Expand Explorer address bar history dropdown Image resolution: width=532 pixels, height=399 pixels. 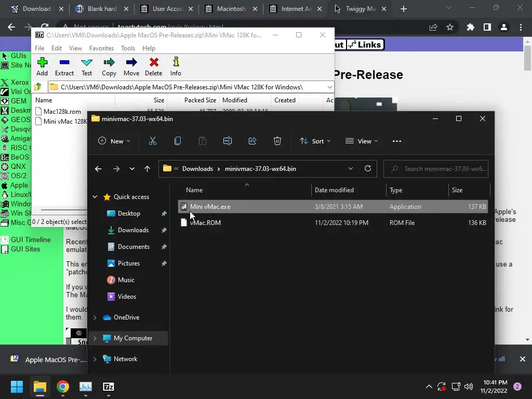tap(351, 169)
